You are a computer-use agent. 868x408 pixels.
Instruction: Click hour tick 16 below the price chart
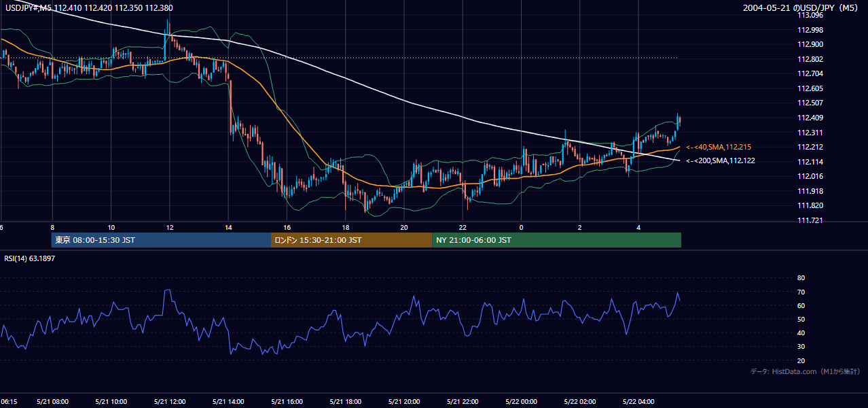pyautogui.click(x=287, y=227)
